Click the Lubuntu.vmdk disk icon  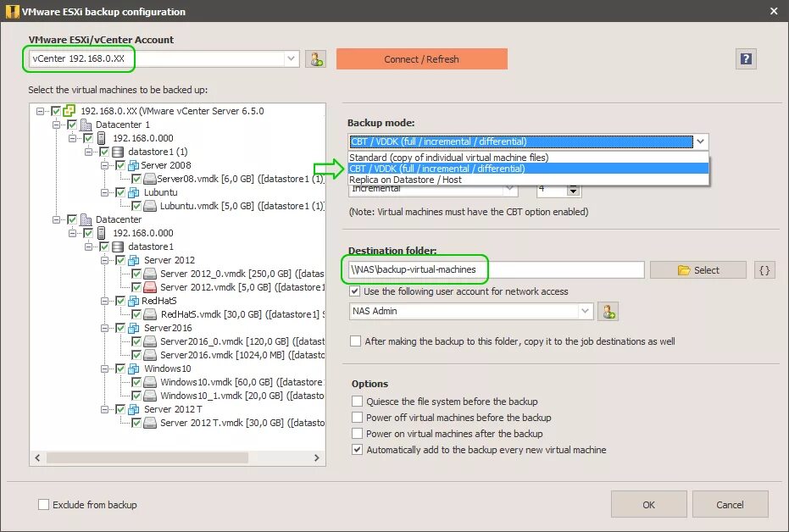pyautogui.click(x=149, y=206)
